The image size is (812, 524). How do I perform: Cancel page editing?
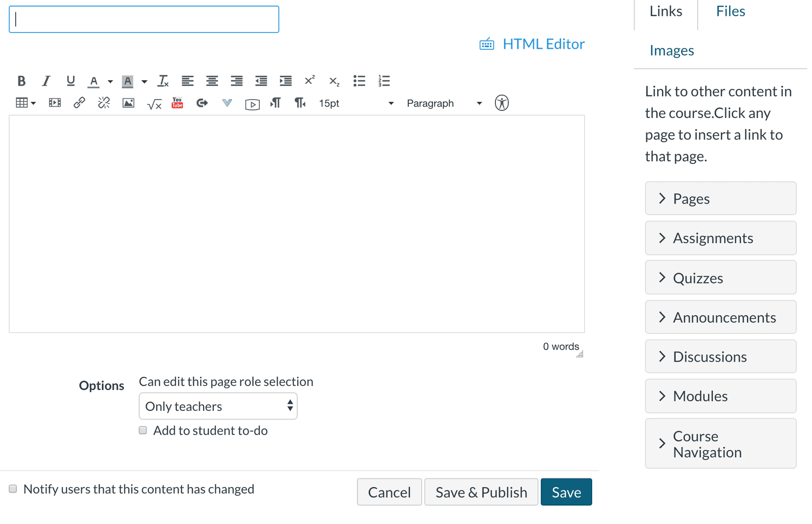click(x=389, y=492)
